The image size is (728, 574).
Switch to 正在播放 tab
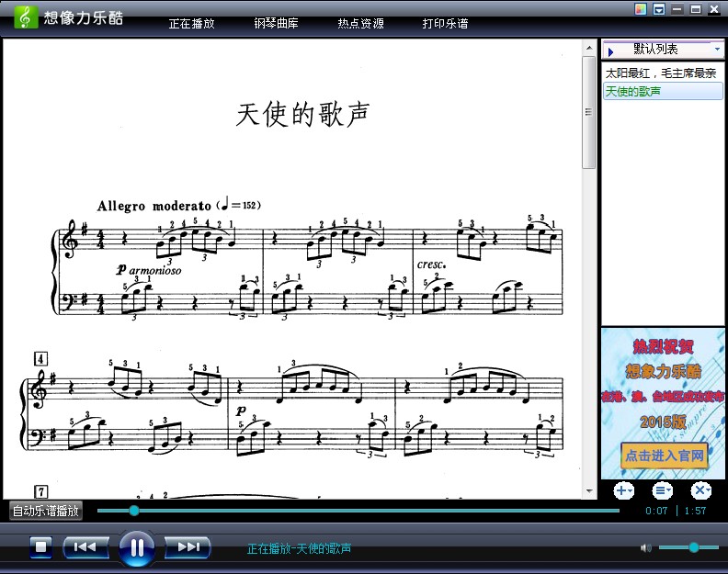(x=192, y=23)
